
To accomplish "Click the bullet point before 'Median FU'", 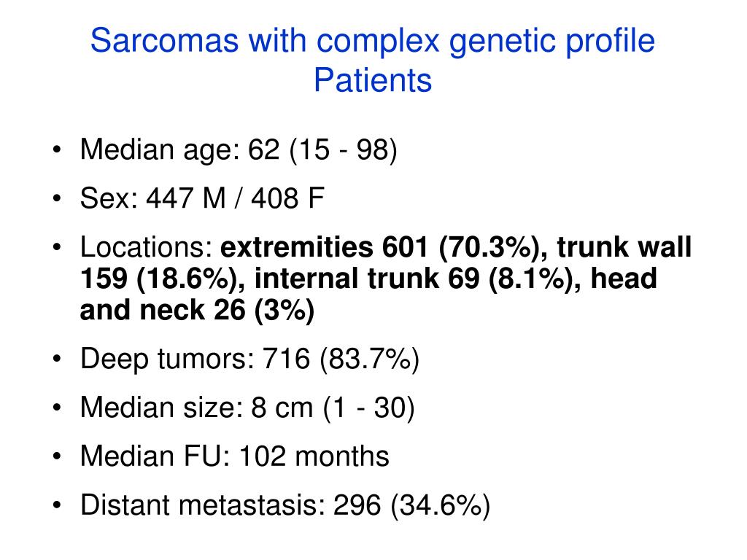I will pyautogui.click(x=57, y=456).
